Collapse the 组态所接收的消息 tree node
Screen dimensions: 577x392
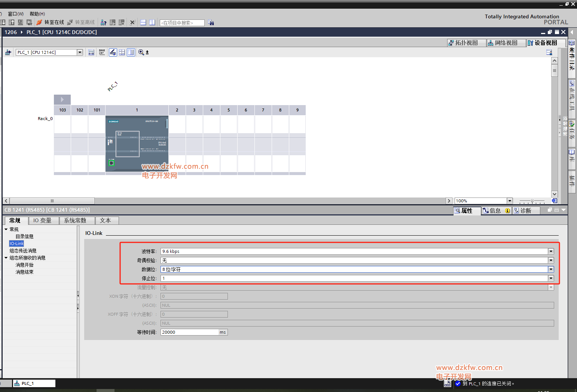[x=6, y=258]
